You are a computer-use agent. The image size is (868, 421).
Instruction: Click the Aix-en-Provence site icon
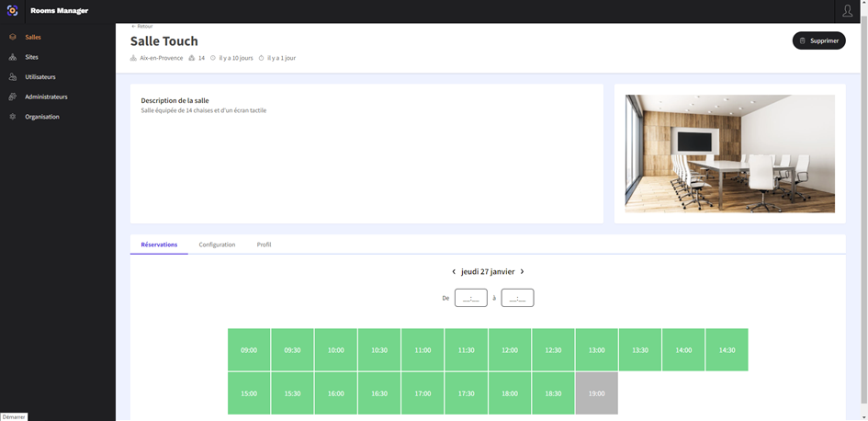coord(134,58)
